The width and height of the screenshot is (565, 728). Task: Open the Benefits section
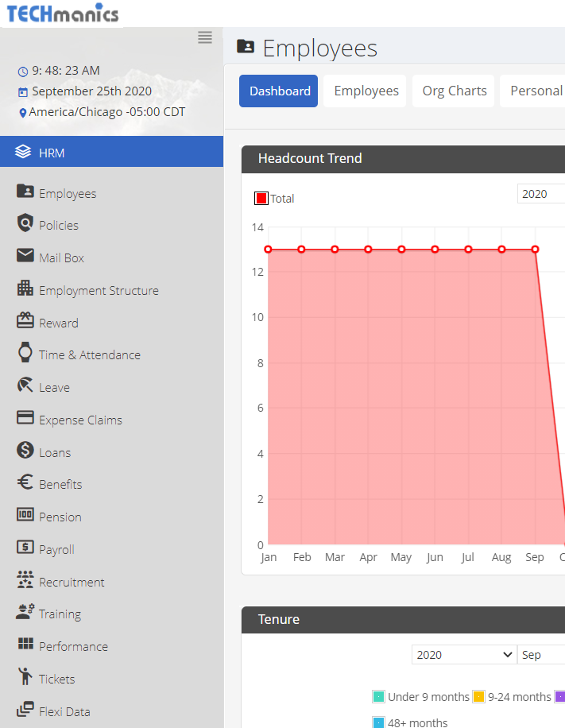[x=60, y=485]
